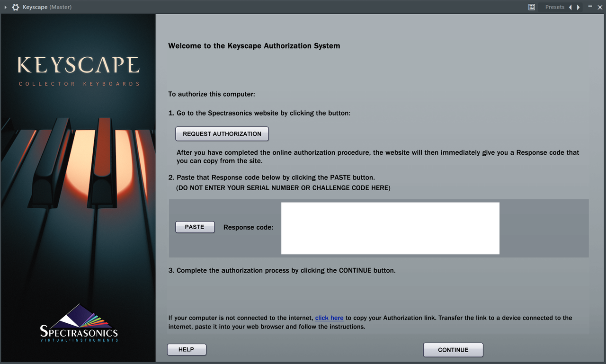
Task: Open the HELP button
Action: pyautogui.click(x=187, y=350)
